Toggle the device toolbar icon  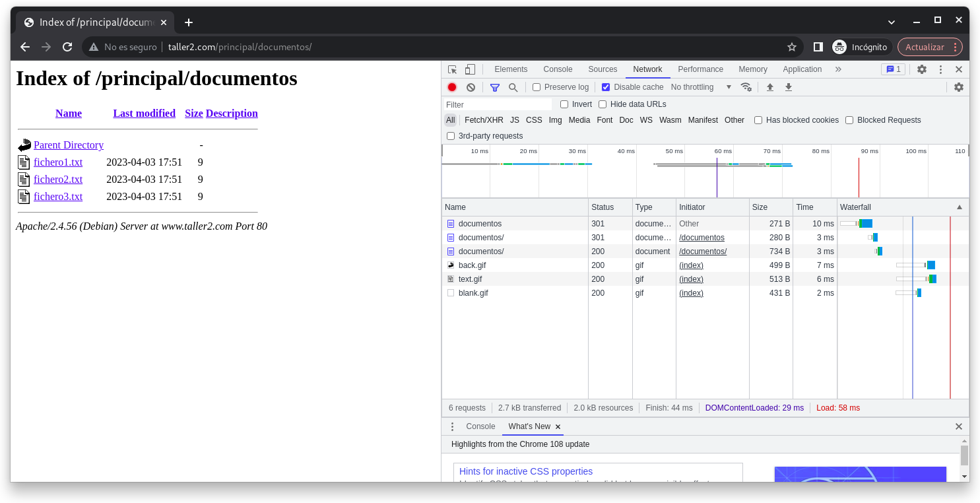pyautogui.click(x=470, y=69)
